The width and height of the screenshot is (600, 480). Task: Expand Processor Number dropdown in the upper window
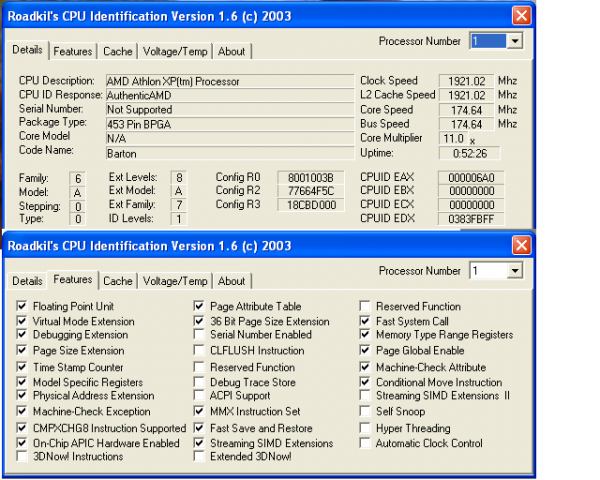click(515, 41)
